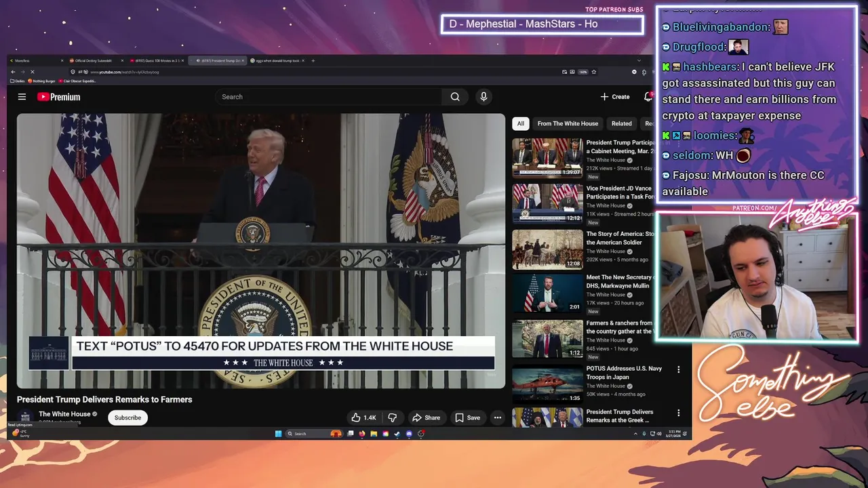Viewport: 868px width, 488px height.
Task: Open Farmers & ranchers video thumbnail
Action: pyautogui.click(x=547, y=339)
